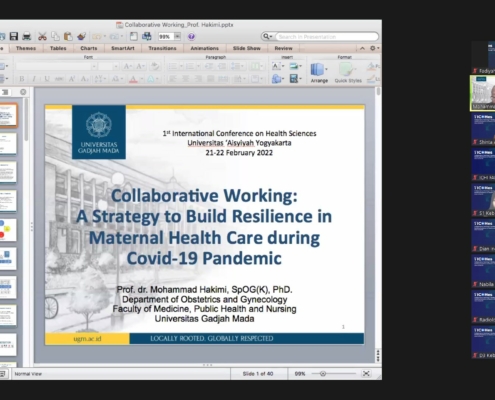Go to next slide arrow below scrollbar
495x400 pixels.
pos(378,359)
